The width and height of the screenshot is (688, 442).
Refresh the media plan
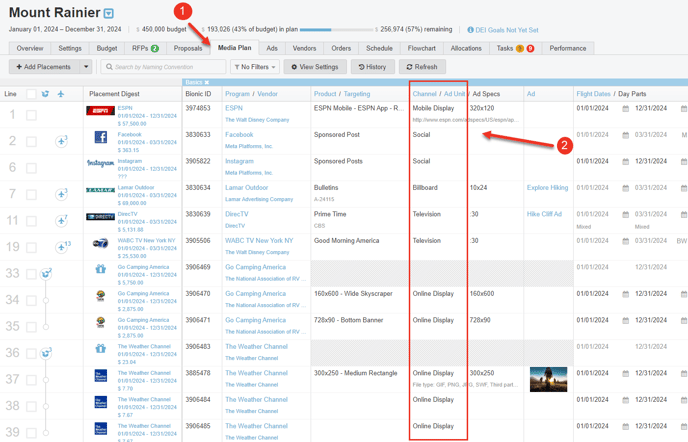point(422,67)
